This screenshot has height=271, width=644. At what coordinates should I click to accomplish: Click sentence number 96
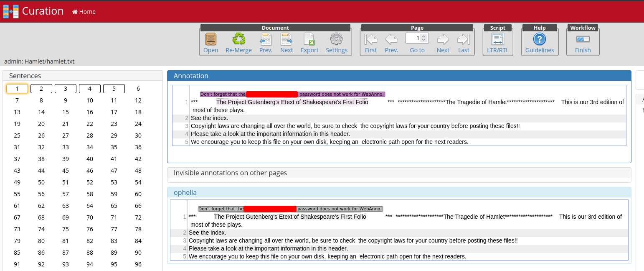click(x=138, y=264)
